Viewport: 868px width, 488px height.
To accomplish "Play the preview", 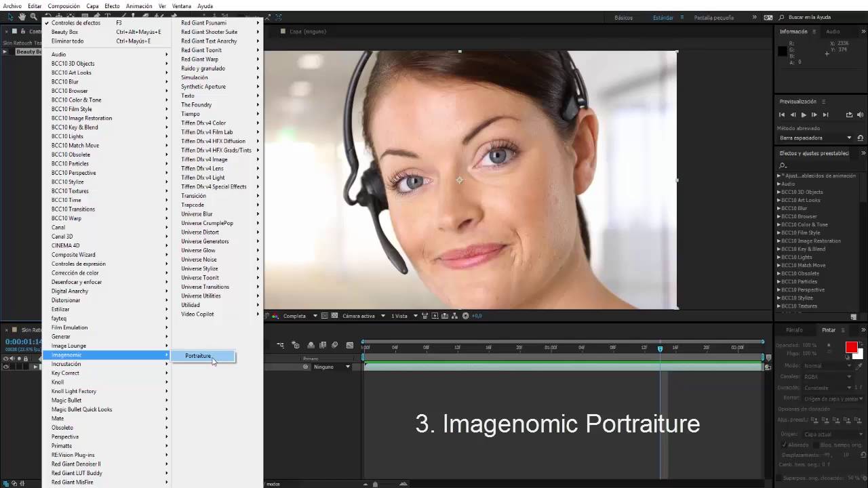I will [804, 115].
